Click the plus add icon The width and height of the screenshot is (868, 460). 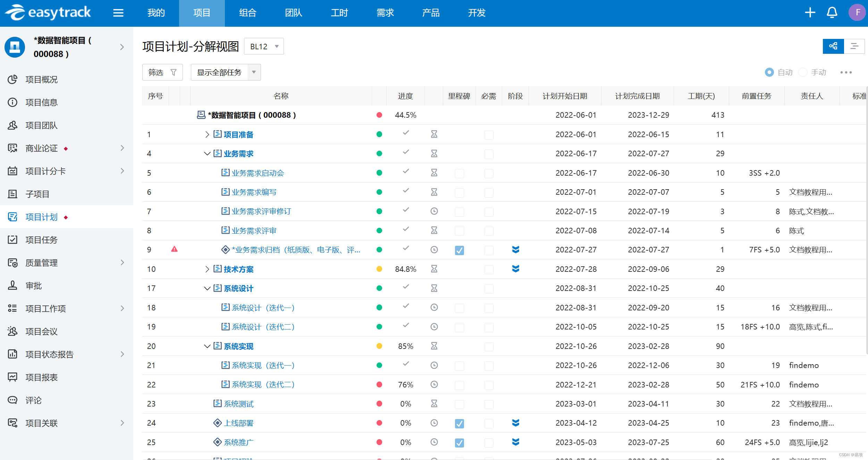tap(810, 13)
